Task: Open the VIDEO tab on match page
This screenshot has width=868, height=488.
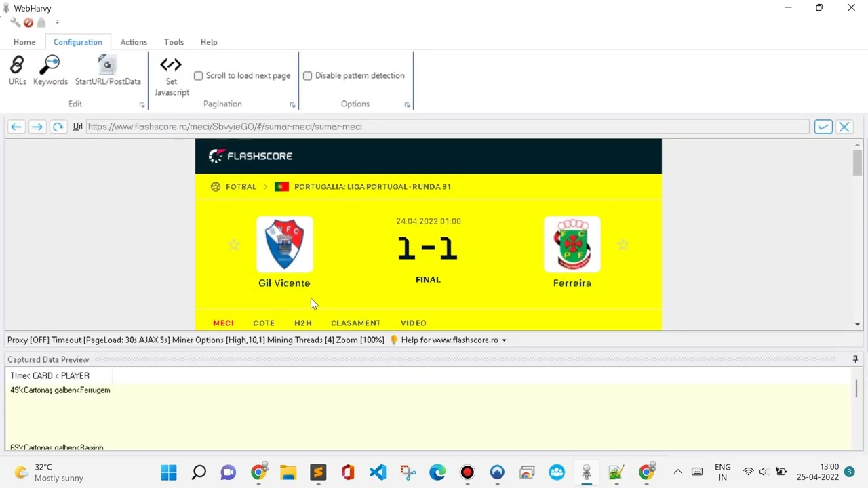Action: pyautogui.click(x=413, y=323)
